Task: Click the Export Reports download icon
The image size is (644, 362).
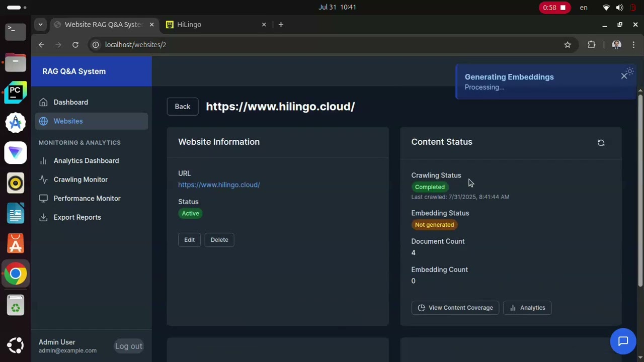Action: coord(43,217)
